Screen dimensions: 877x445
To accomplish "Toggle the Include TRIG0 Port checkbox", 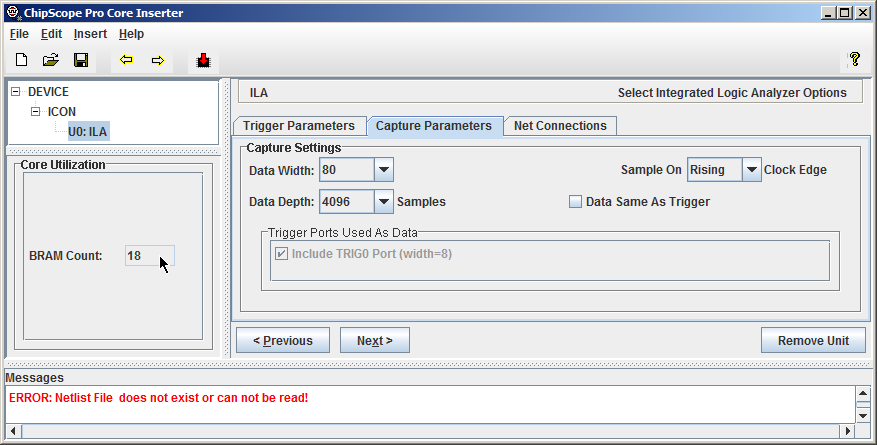I will [x=281, y=254].
